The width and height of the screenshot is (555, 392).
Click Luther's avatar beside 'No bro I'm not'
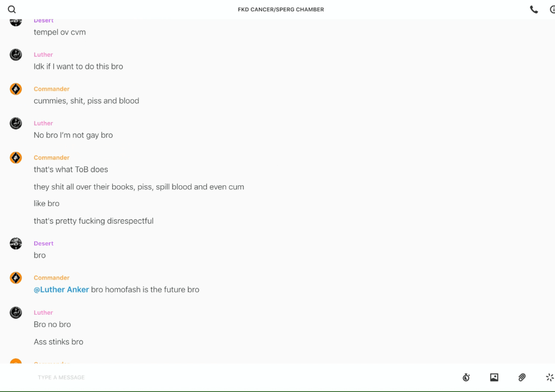click(16, 123)
